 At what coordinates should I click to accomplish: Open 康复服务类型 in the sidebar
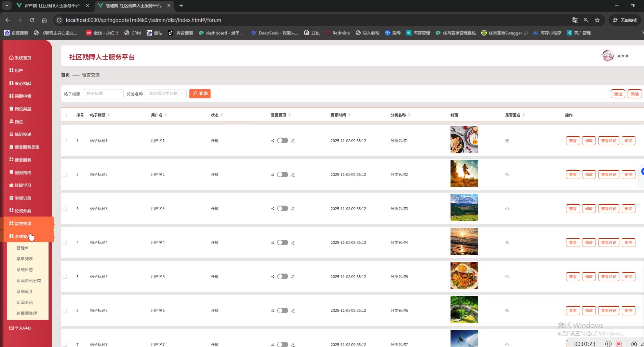point(24,147)
